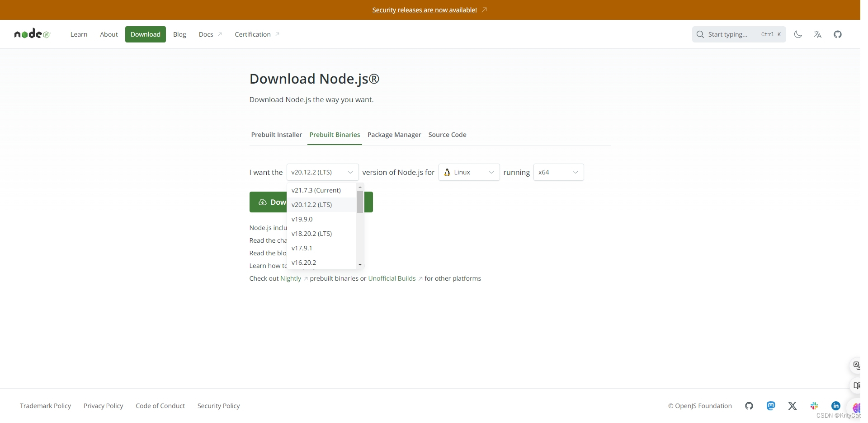Pick v16.20.2 in the version list

[x=321, y=263]
